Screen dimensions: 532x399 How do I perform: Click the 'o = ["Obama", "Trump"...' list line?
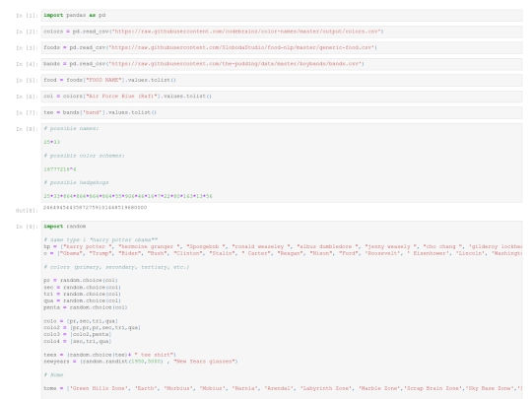283,253
